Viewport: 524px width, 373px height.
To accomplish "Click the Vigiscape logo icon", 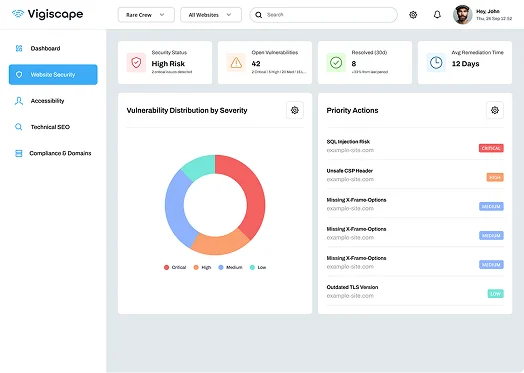I will pos(18,14).
